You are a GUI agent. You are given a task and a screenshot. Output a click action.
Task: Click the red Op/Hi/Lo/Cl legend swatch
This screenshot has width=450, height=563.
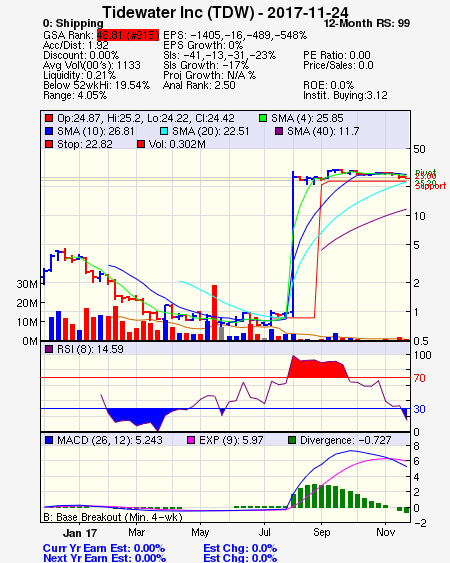click(x=49, y=118)
